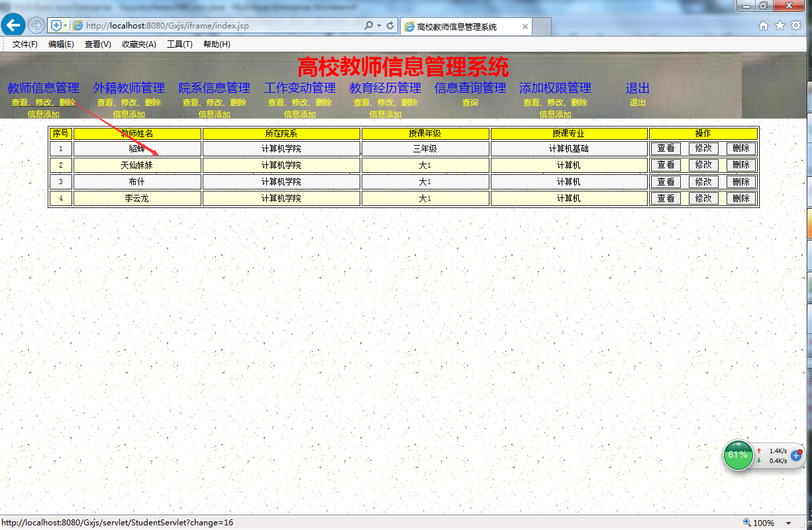Click 查看 button in row 1

(x=666, y=148)
